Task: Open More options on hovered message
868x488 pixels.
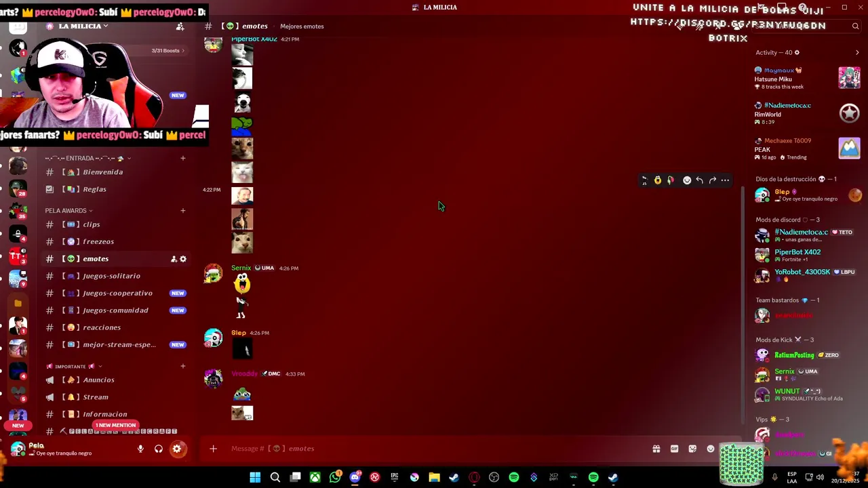Action: coord(725,180)
